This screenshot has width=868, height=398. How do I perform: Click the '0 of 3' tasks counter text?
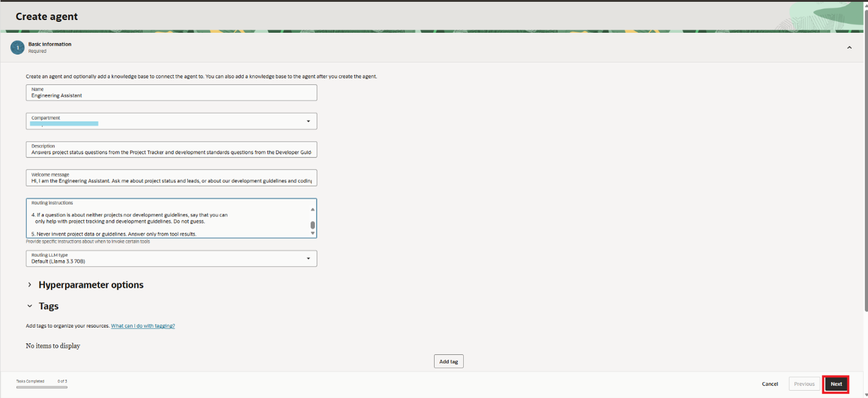[x=62, y=381]
